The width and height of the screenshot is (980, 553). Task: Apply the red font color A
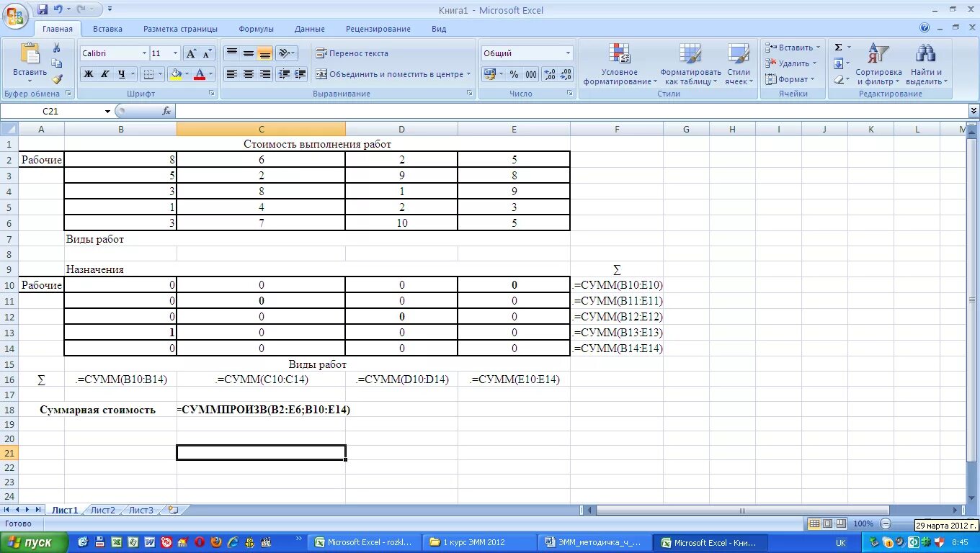[x=200, y=73]
